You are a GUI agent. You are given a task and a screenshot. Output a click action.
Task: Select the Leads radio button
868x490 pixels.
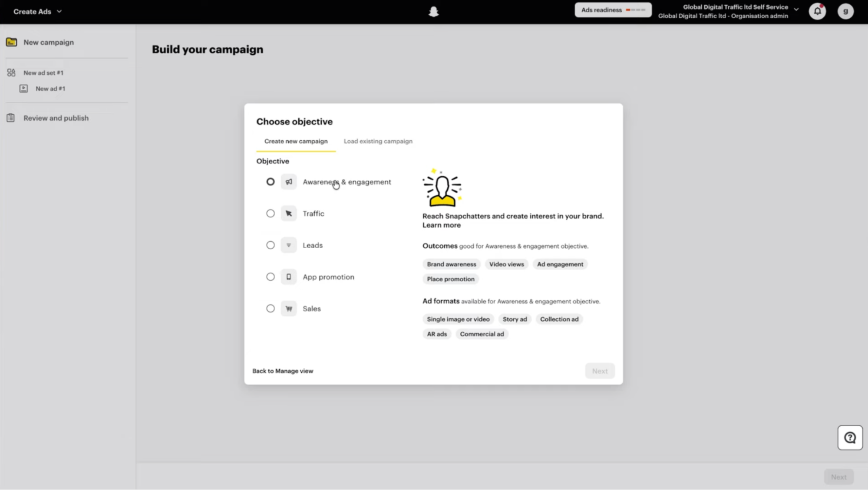(x=271, y=245)
